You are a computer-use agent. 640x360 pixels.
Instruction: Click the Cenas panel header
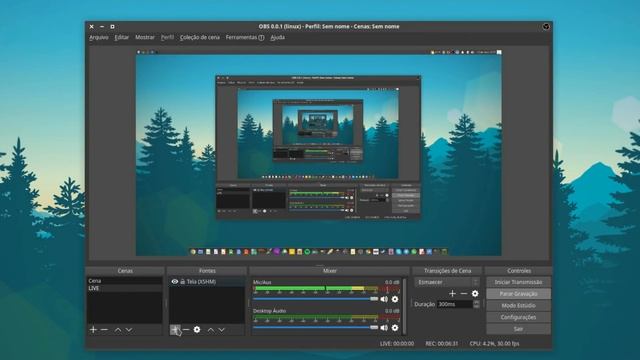click(125, 271)
